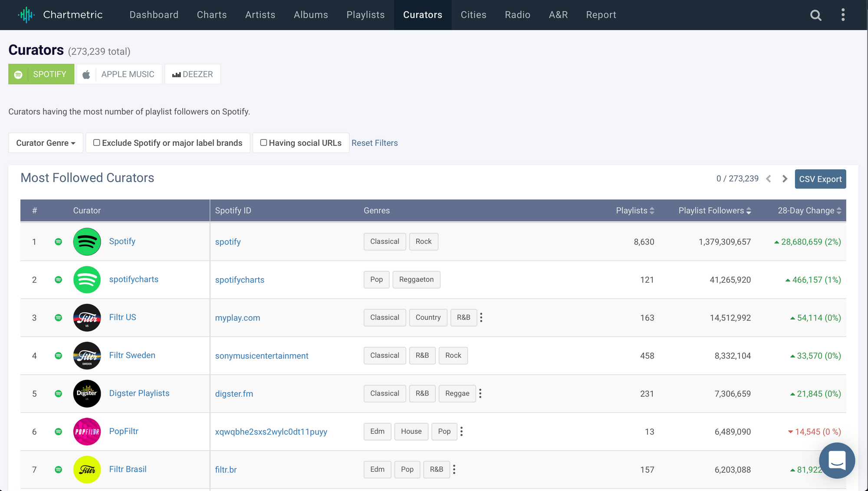Expand the Curator Genre dropdown
This screenshot has height=491, width=868.
pos(46,143)
